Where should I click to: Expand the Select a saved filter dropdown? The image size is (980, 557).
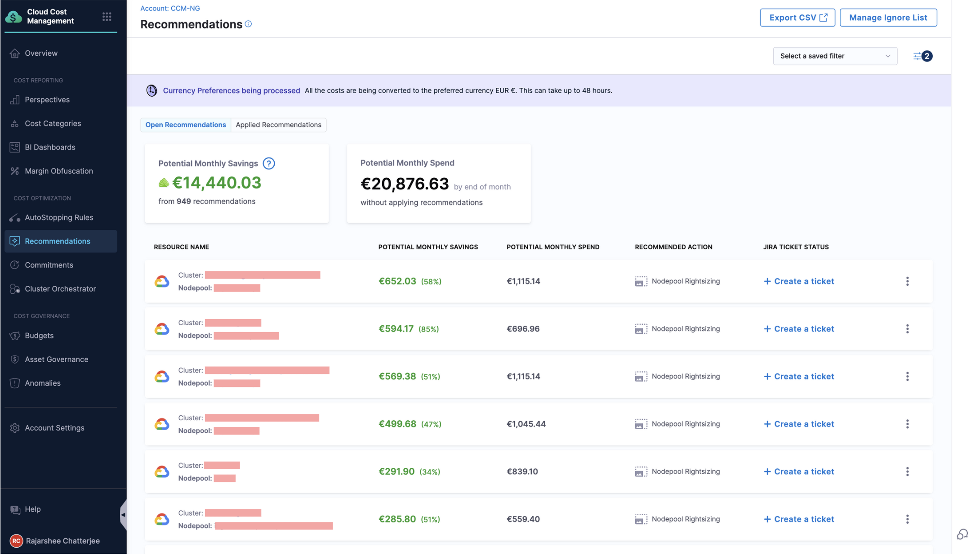pos(835,56)
